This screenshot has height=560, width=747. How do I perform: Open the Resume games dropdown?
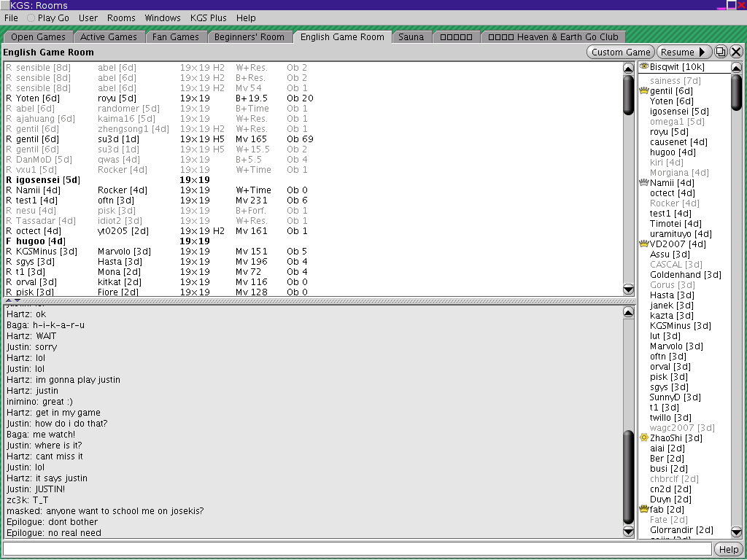click(684, 52)
